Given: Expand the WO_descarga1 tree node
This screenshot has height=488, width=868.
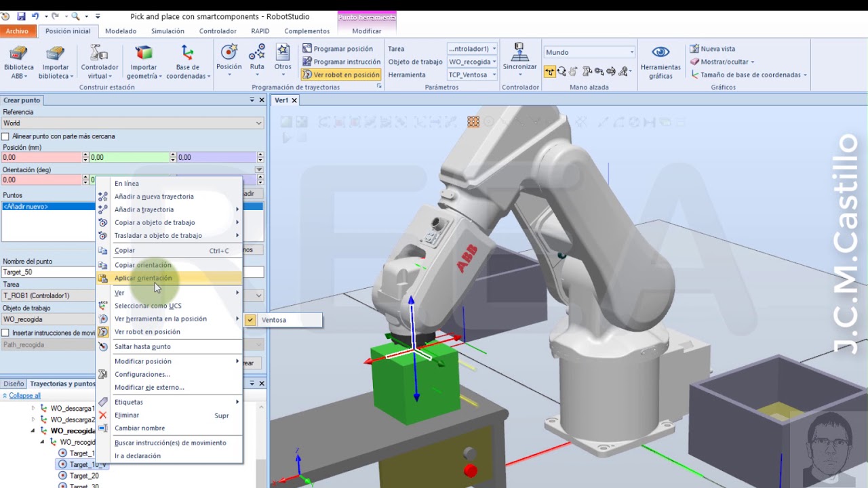Looking at the screenshot, I should point(33,409).
